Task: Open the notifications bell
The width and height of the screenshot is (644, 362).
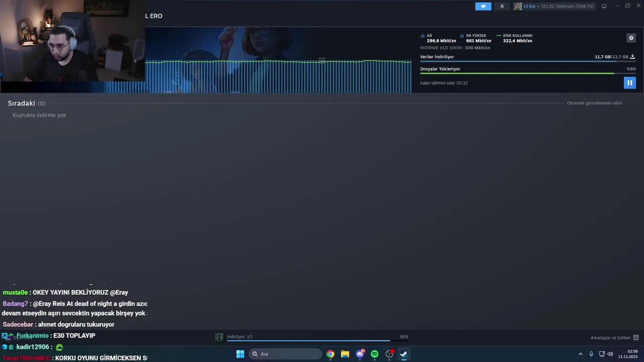Action: coord(502,6)
